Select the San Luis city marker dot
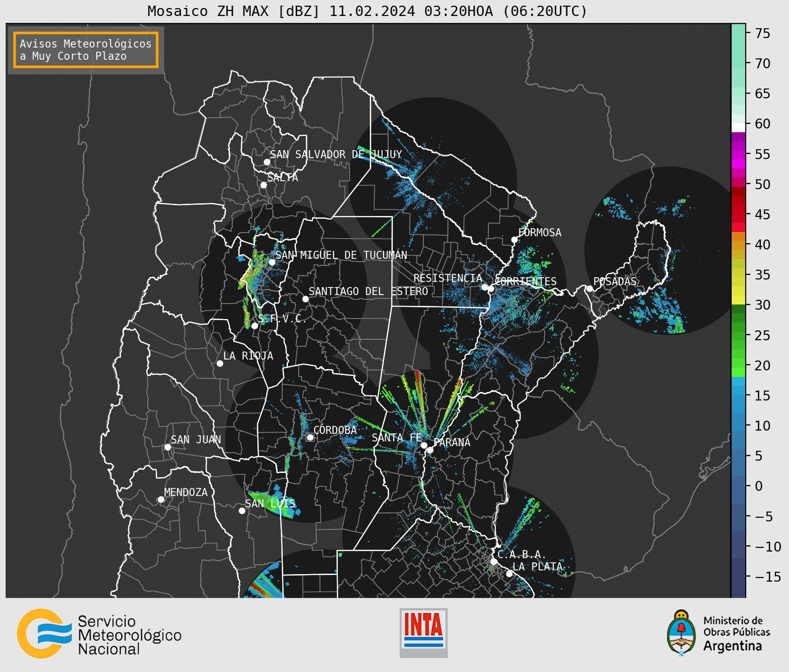 point(242,511)
